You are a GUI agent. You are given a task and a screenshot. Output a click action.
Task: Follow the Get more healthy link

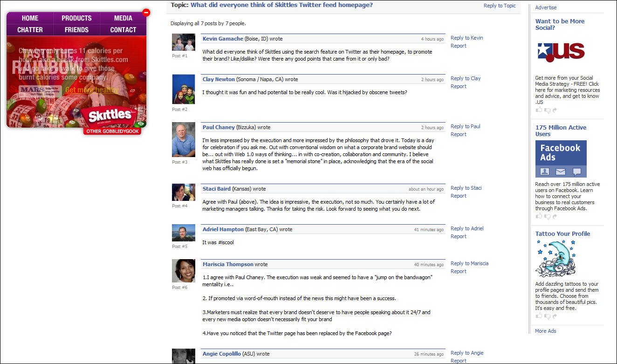[x=92, y=90]
